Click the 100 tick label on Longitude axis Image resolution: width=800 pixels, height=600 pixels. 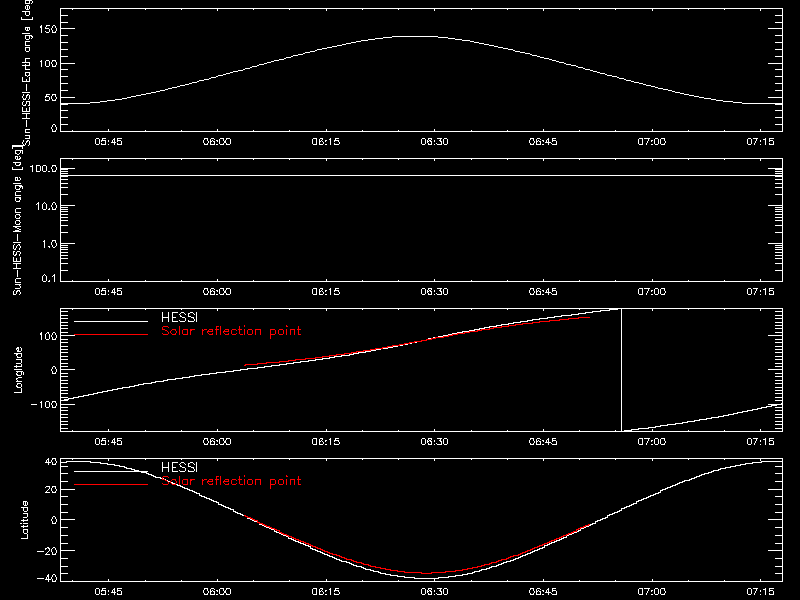[x=47, y=336]
